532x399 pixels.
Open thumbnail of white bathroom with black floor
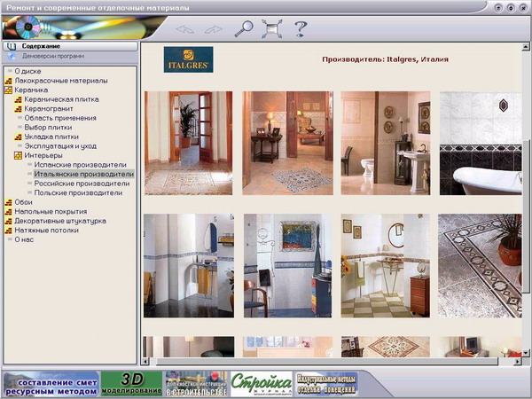(x=189, y=266)
